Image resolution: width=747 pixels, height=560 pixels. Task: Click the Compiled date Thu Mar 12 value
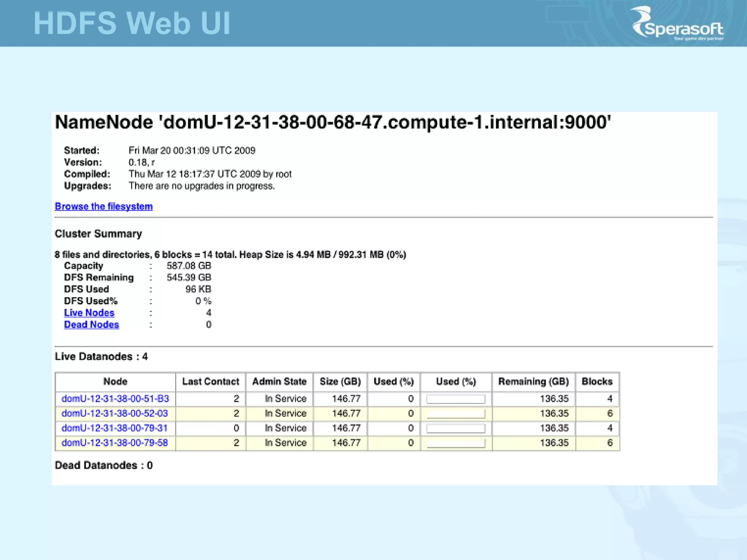click(x=210, y=174)
